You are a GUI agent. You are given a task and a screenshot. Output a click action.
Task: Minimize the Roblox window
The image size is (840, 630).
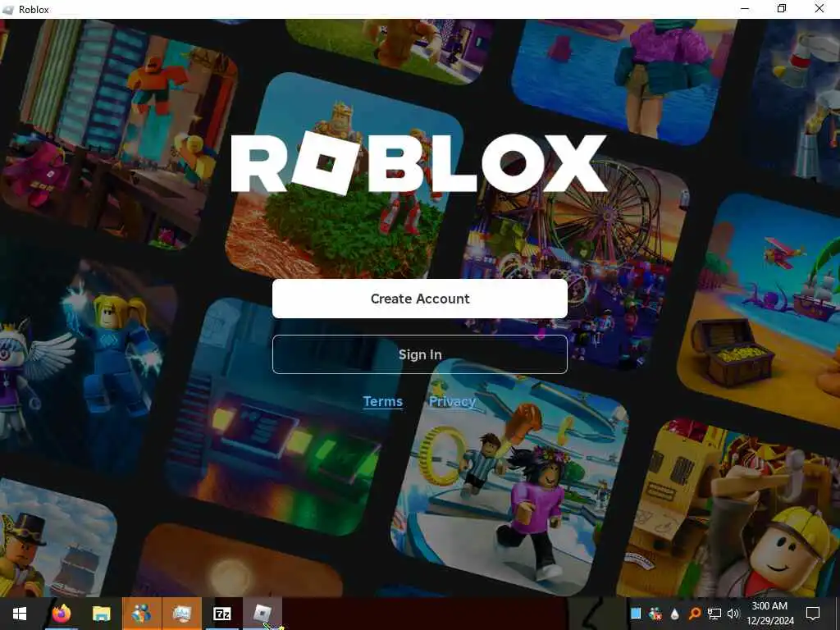745,9
